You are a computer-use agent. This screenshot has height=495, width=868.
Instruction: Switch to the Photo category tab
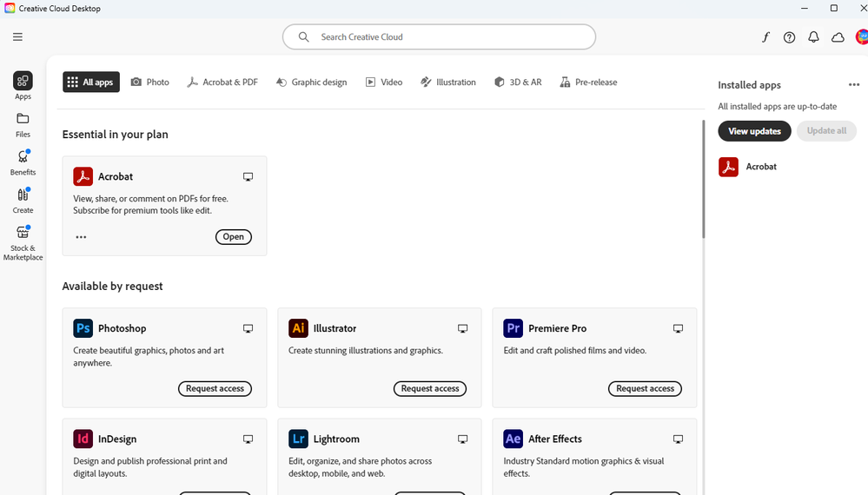pyautogui.click(x=150, y=82)
